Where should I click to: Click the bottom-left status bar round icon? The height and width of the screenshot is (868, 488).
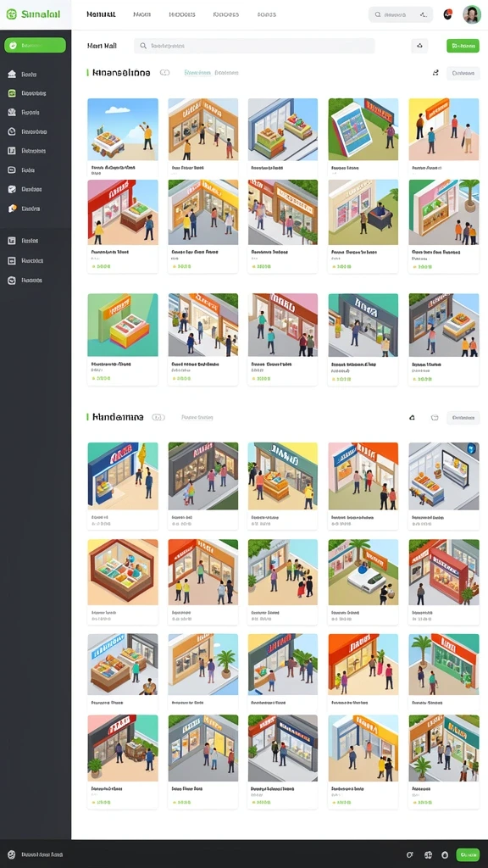12,854
